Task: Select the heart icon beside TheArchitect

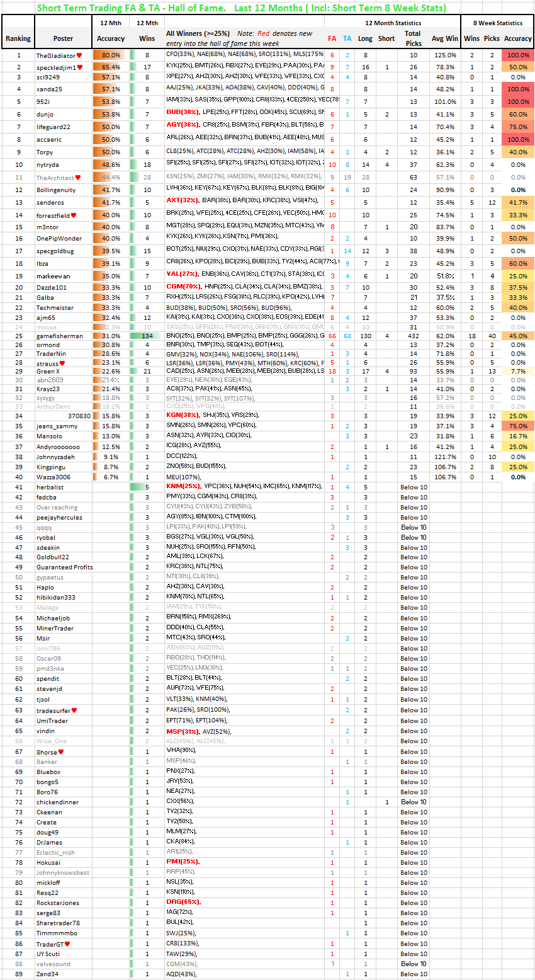Action: (79, 178)
